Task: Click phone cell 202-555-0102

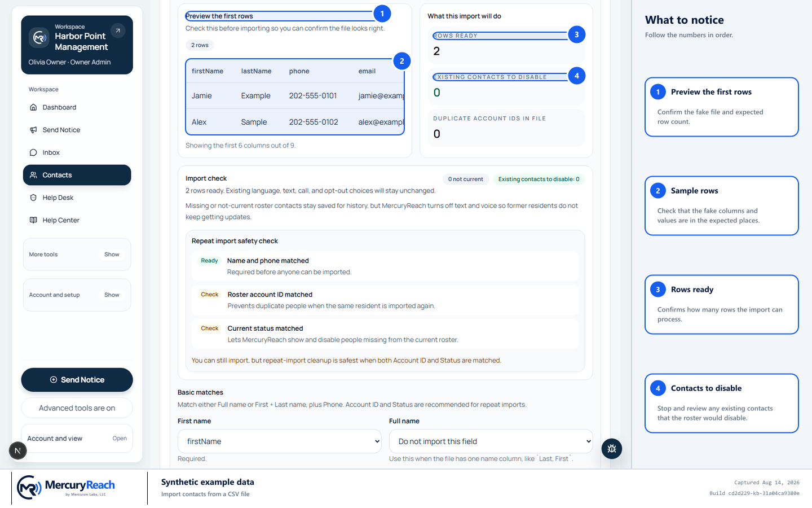Action: (x=314, y=122)
